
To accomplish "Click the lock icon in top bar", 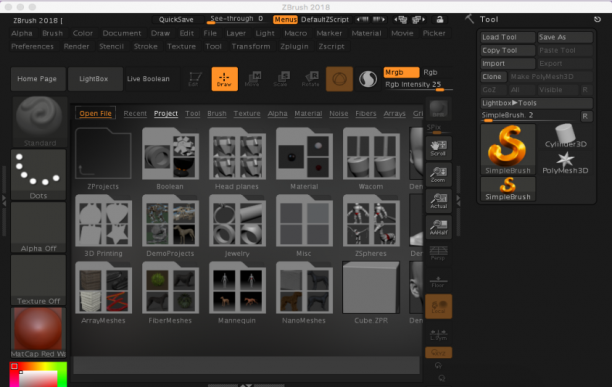I will [440, 20].
